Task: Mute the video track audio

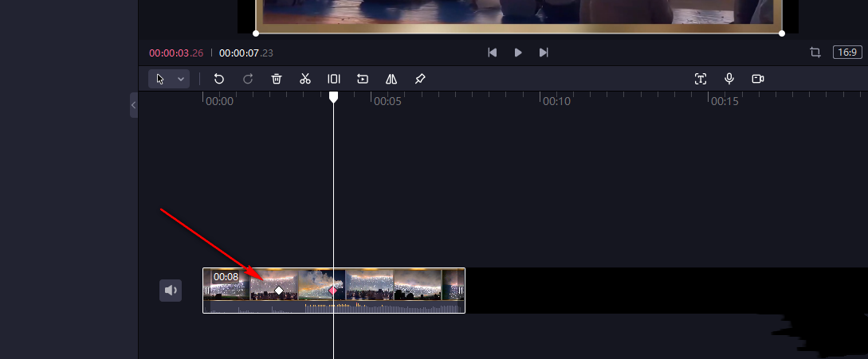Action: 171,291
